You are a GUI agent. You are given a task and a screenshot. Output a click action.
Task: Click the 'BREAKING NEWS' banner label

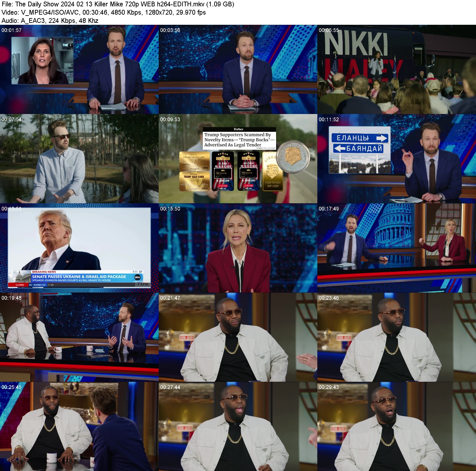(x=44, y=272)
